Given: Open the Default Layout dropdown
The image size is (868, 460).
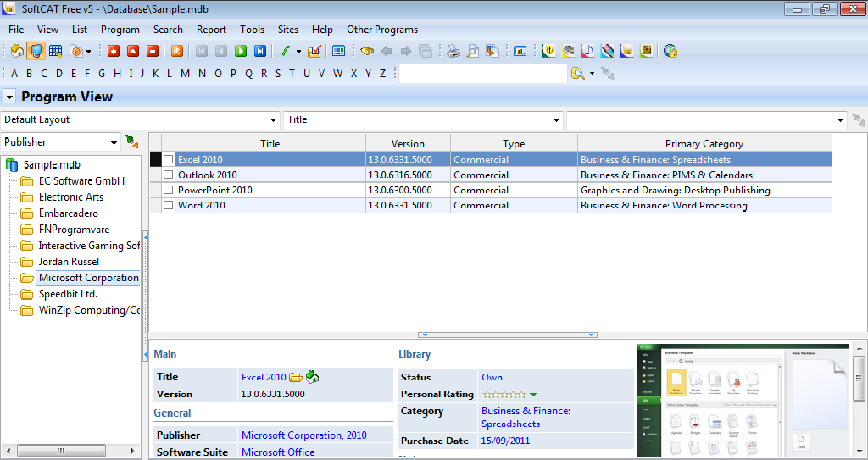Looking at the screenshot, I should pos(141,120).
